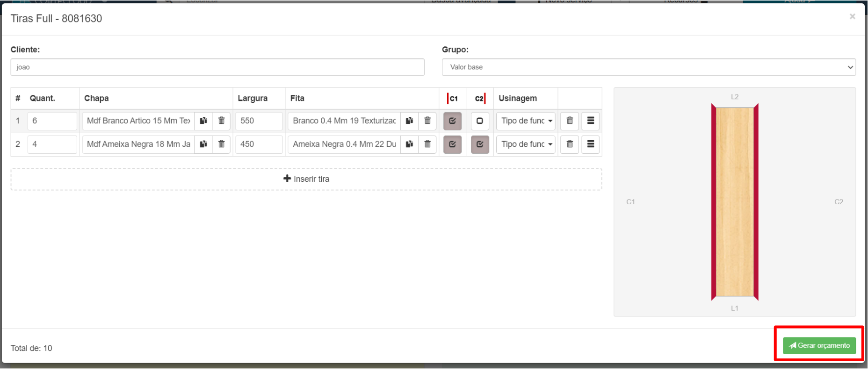Click the Total de: 10 text
Viewport: 868px width, 372px height.
31,348
